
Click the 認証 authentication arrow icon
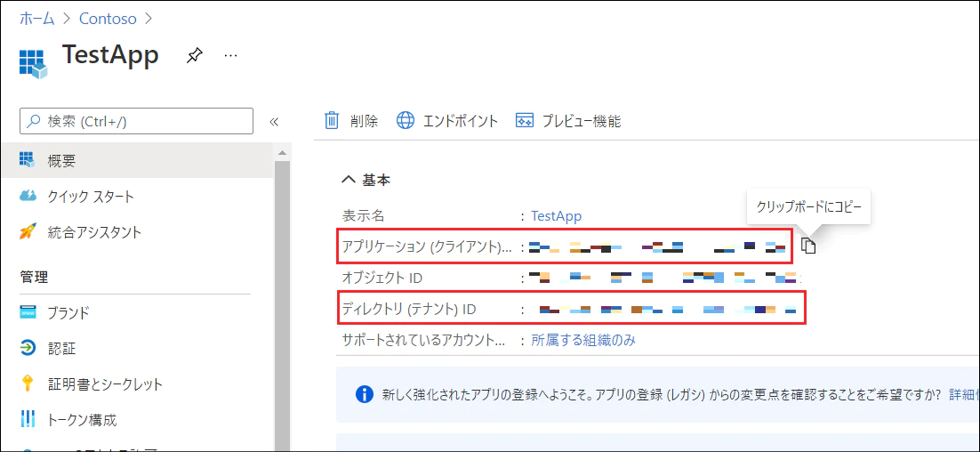28,348
